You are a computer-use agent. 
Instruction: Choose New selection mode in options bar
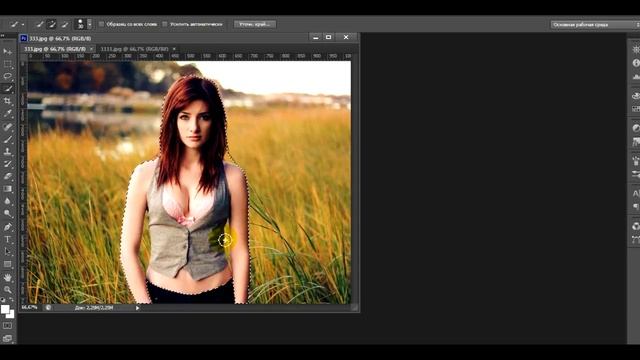[39, 24]
